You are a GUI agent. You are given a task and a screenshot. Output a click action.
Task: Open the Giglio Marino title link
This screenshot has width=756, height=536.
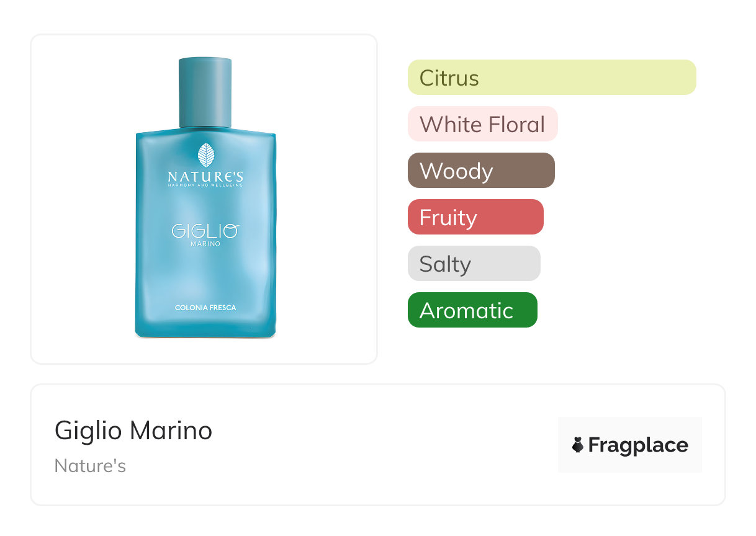(x=133, y=430)
